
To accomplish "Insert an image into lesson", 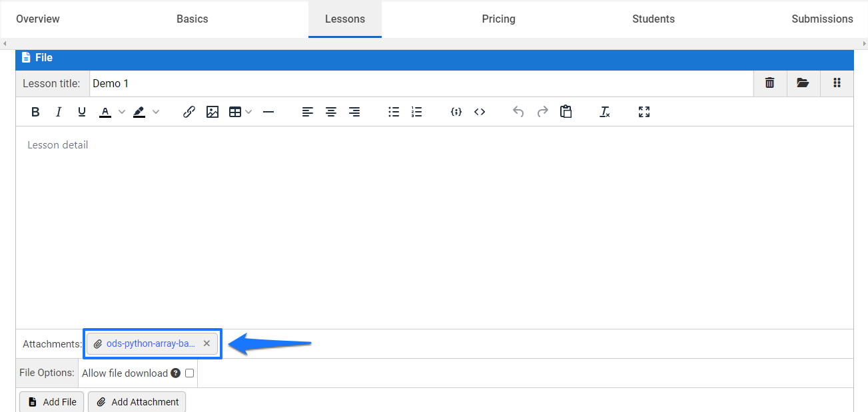I will [213, 112].
